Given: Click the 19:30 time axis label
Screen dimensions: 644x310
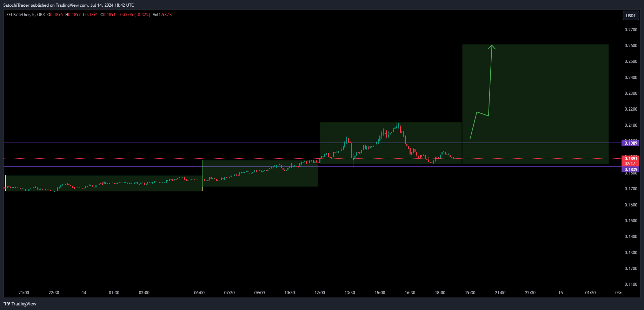Looking at the screenshot, I should pyautogui.click(x=470, y=293).
